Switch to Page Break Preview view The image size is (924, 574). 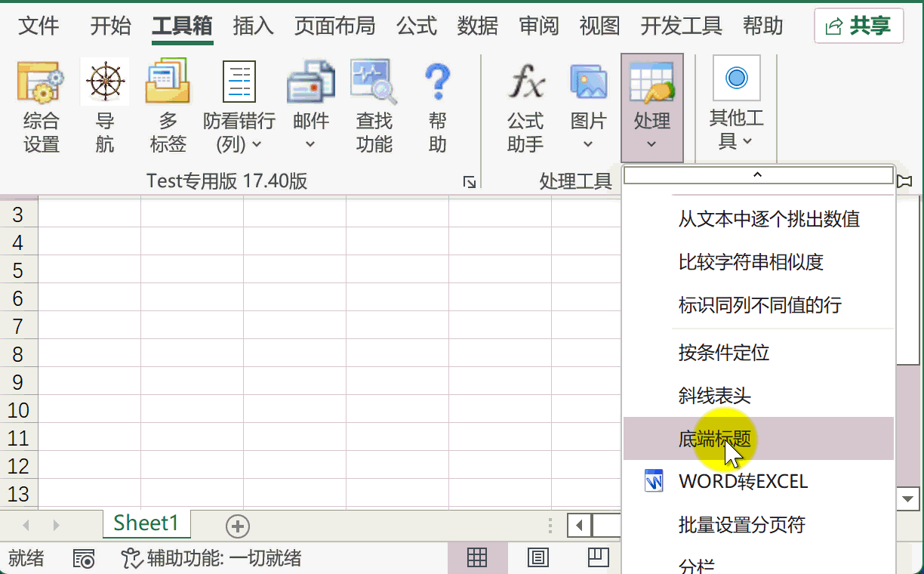click(x=598, y=557)
